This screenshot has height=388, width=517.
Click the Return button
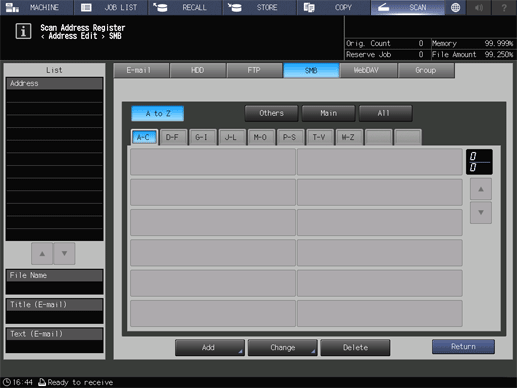(463, 347)
